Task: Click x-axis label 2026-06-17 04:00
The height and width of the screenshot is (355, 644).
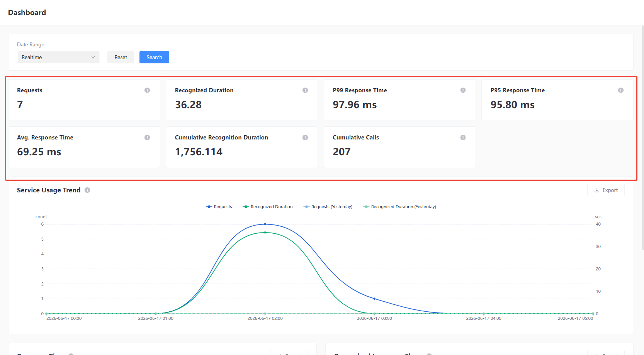Action: tap(484, 318)
